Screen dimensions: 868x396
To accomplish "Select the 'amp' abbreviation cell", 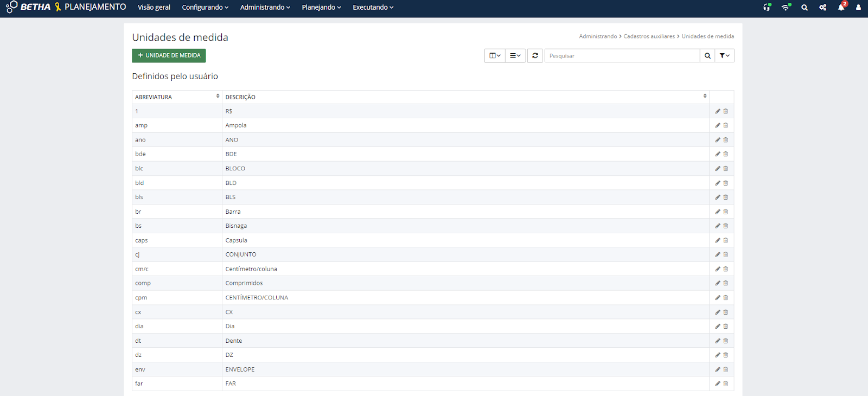I will (x=177, y=125).
